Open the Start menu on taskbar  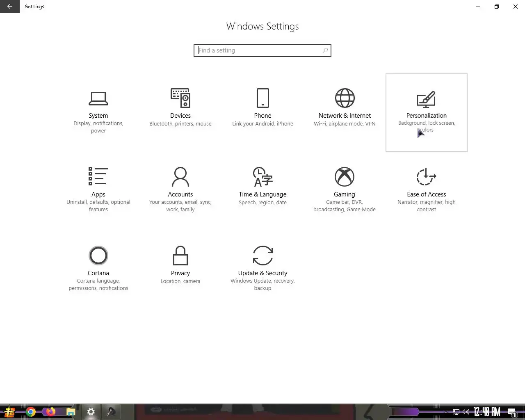pyautogui.click(x=10, y=412)
